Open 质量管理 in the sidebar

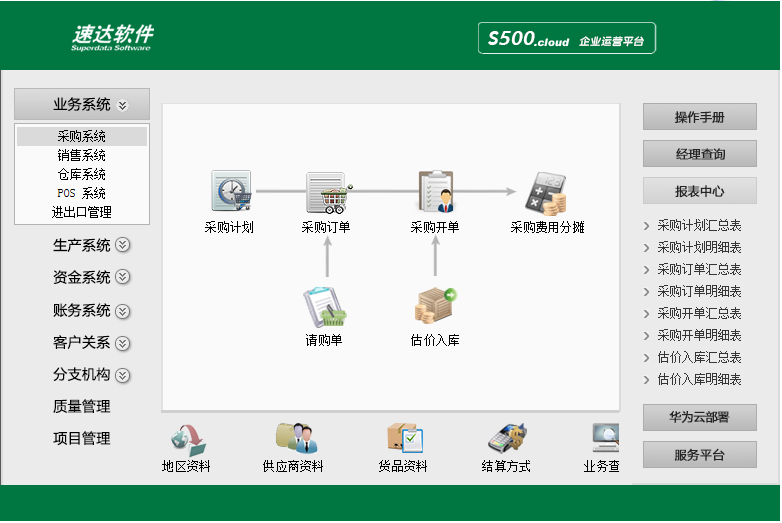click(82, 406)
